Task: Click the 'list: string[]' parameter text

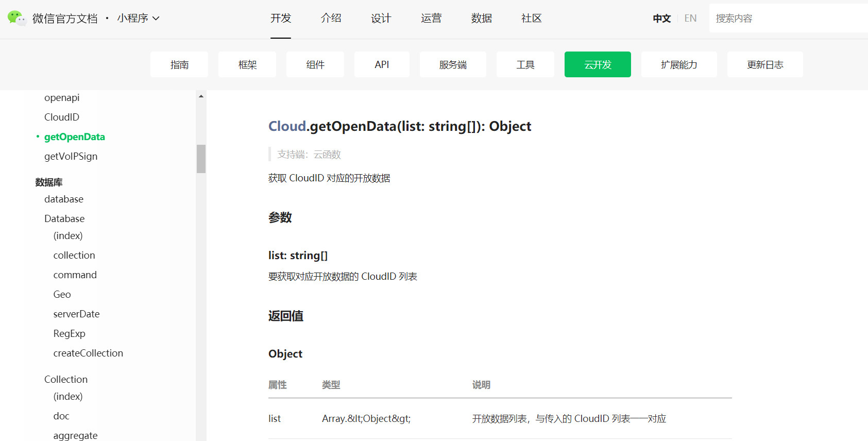Action: point(298,256)
